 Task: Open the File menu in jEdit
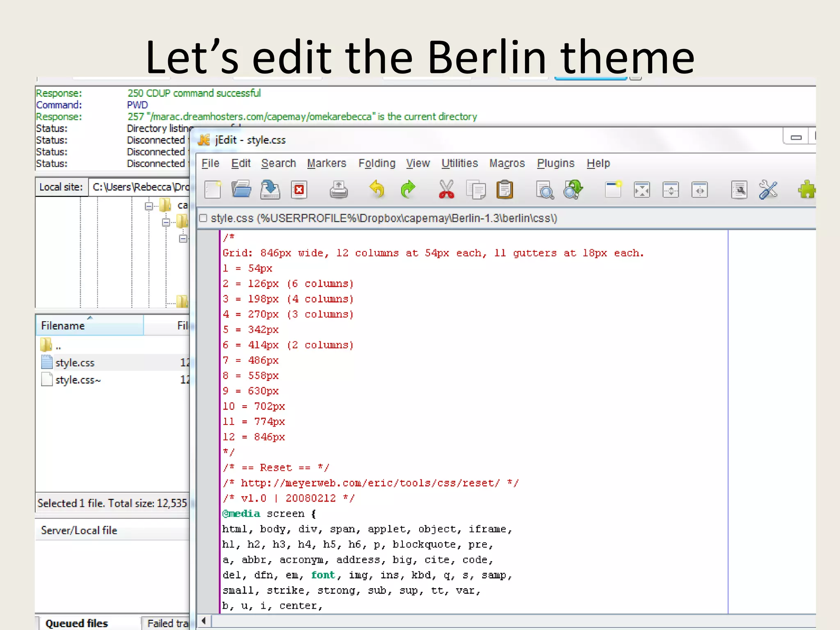coord(210,163)
